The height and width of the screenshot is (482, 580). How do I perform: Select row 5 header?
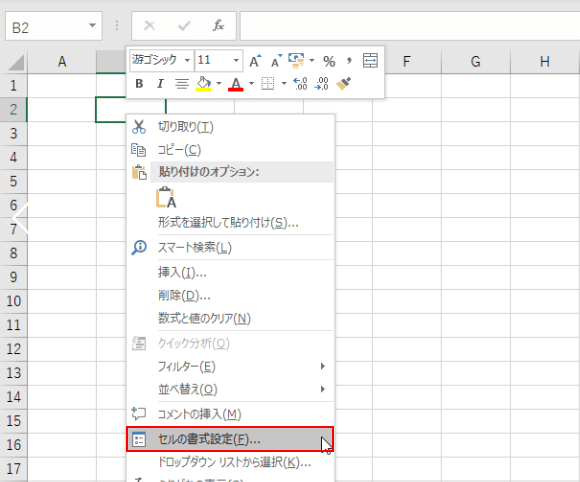click(14, 181)
